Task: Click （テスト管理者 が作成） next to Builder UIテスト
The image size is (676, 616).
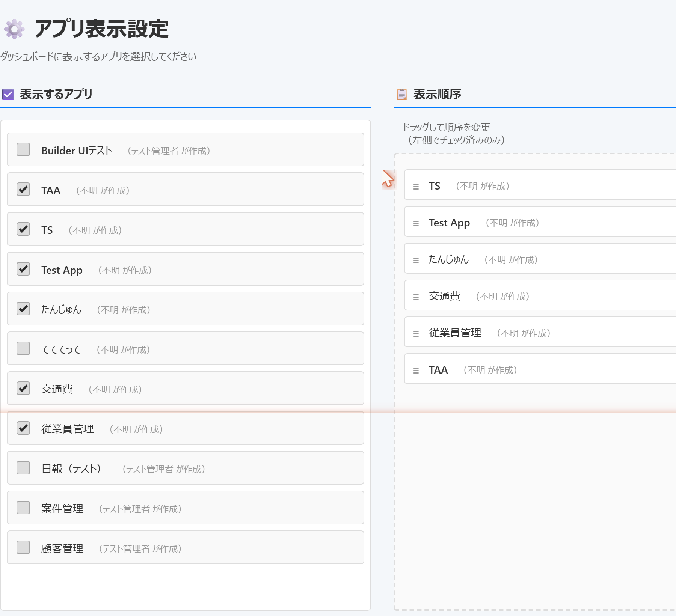Action: (x=169, y=151)
